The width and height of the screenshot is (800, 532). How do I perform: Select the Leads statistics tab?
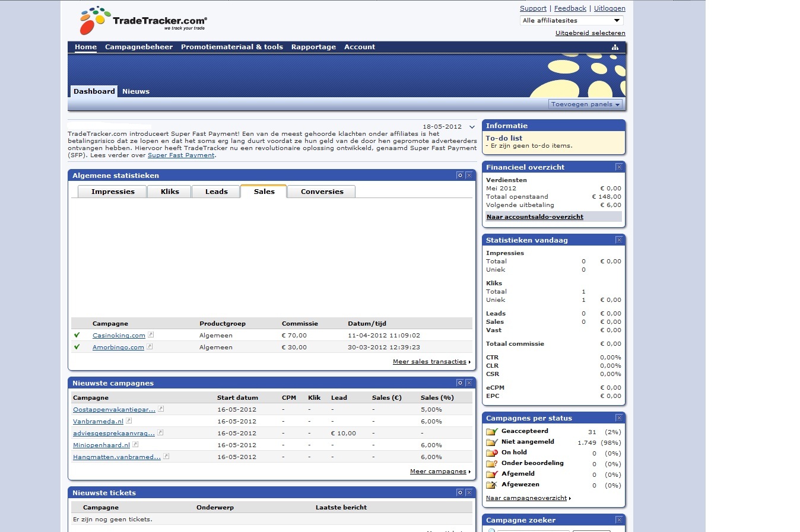[217, 192]
